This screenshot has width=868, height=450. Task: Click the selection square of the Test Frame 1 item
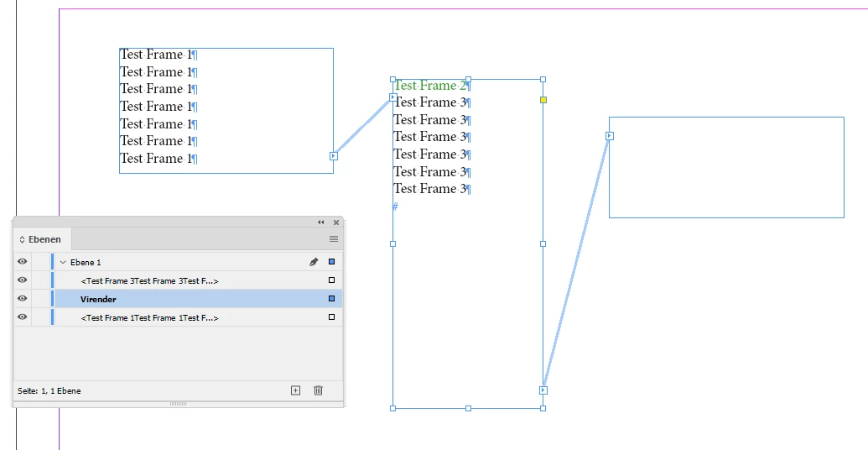(331, 317)
